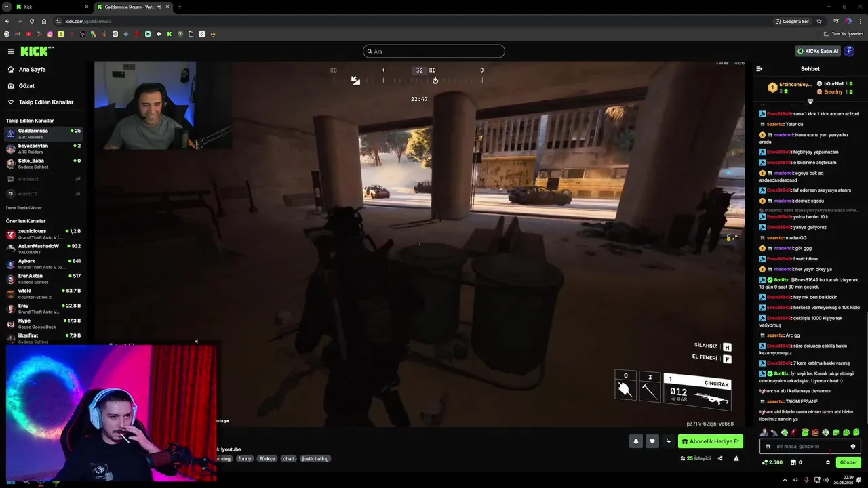Screen dimensions: 868x488
Task: Open ilkerfirat recommended channel
Action: [x=43, y=338]
